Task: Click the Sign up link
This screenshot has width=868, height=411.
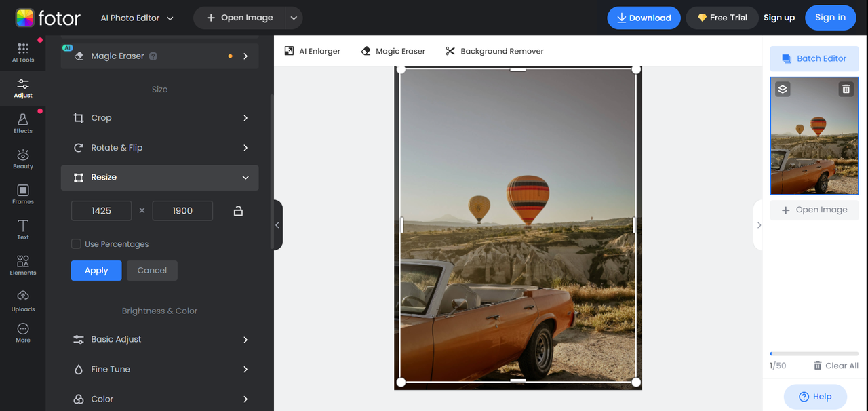Action: pyautogui.click(x=779, y=18)
